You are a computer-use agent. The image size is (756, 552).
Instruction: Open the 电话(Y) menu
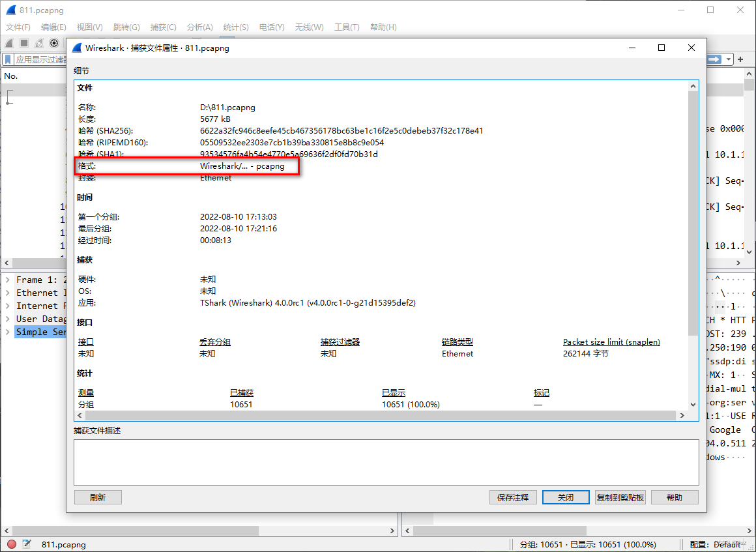(x=272, y=27)
